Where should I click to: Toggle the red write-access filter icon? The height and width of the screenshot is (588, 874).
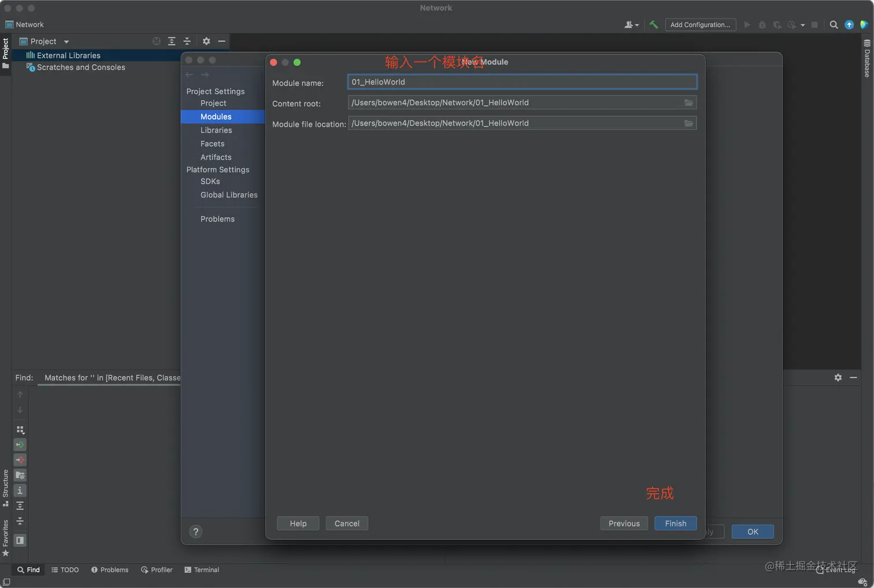pos(20,460)
